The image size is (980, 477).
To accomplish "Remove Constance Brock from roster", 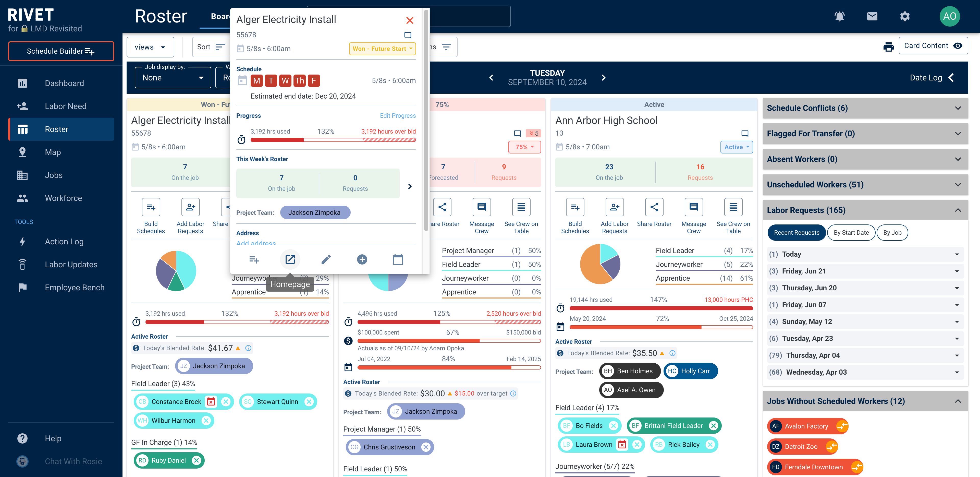I will tap(226, 402).
